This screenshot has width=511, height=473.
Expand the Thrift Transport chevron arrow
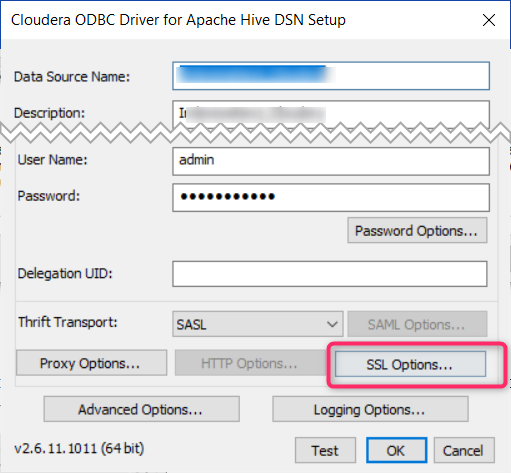coord(332,324)
